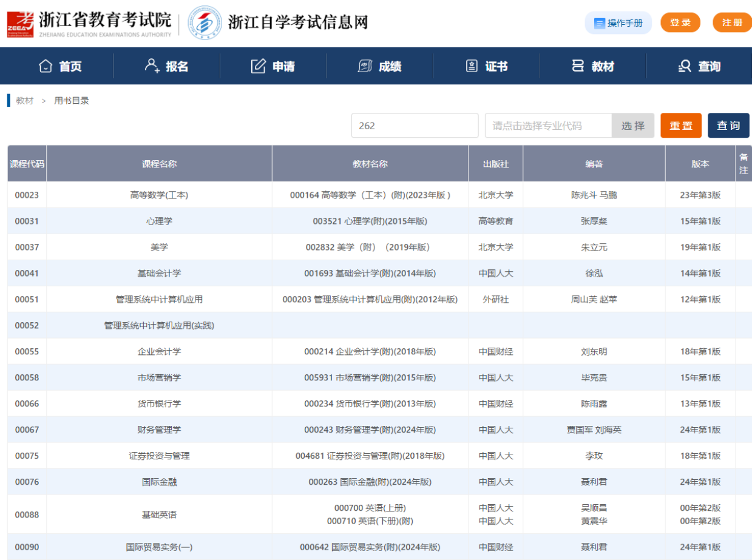Click author 贾国军 刘海英 cell

point(594,430)
